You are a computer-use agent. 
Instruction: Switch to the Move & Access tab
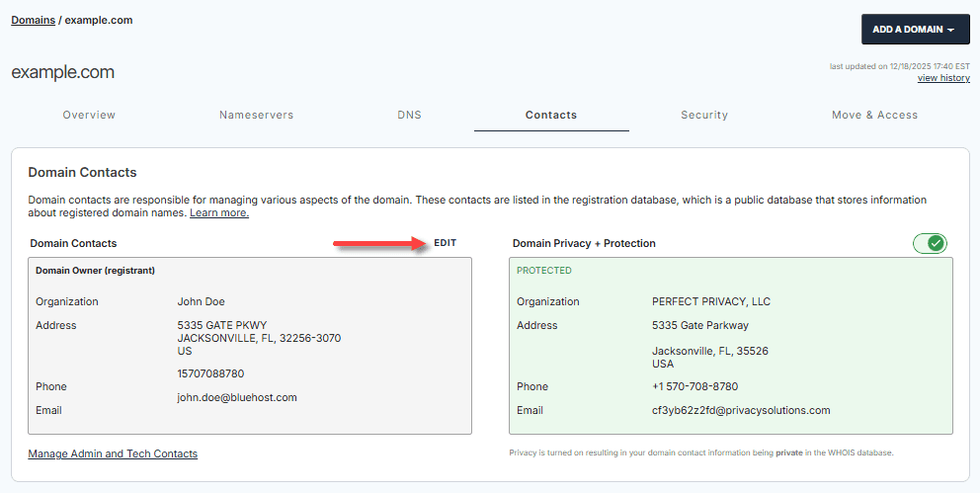click(874, 115)
